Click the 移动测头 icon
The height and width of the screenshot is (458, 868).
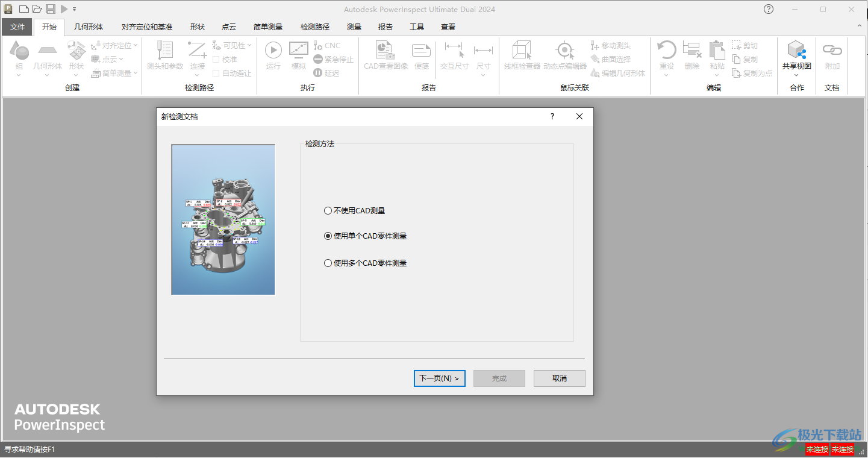coord(595,46)
